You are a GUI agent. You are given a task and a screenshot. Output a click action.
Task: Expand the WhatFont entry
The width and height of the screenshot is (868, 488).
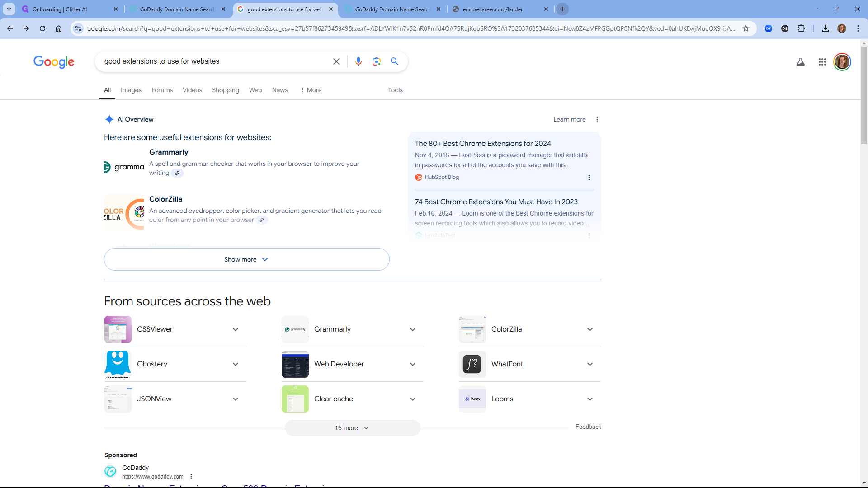click(x=590, y=364)
